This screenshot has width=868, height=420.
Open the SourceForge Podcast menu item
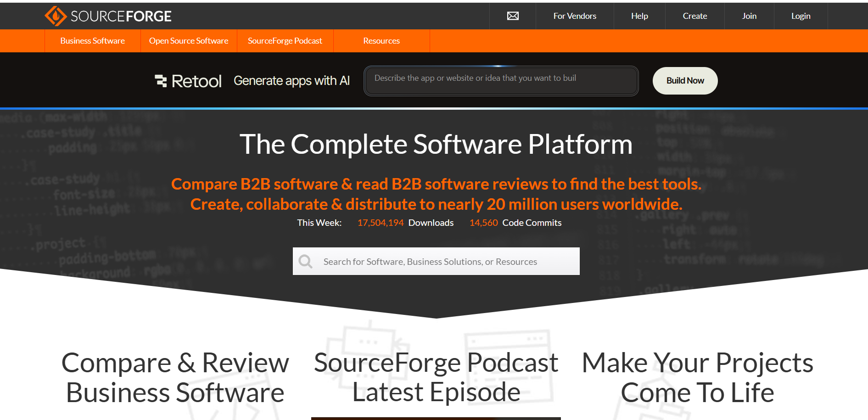click(x=285, y=41)
